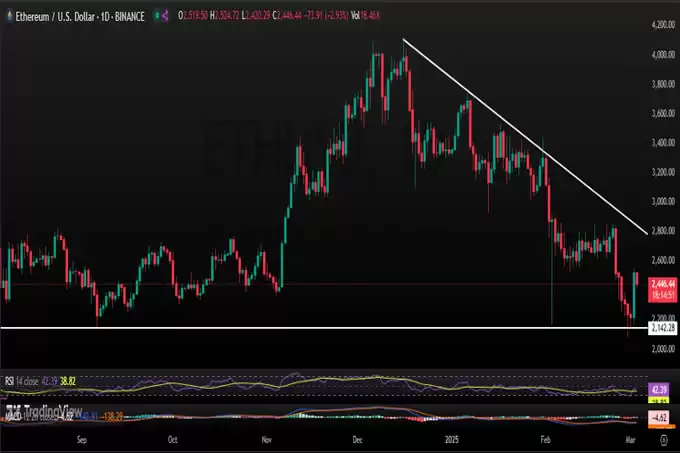Click the RSI moving average value 38.82

(68, 381)
